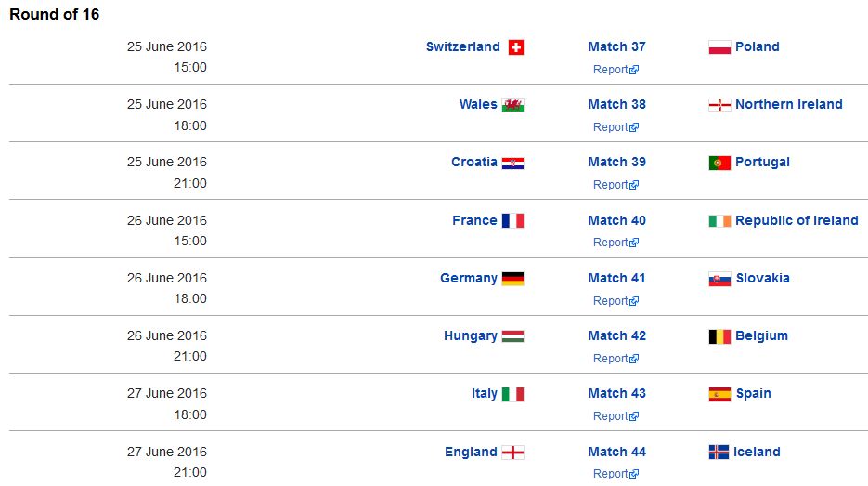Open the Croatia team link
The width and height of the screenshot is (868, 486).
point(474,162)
